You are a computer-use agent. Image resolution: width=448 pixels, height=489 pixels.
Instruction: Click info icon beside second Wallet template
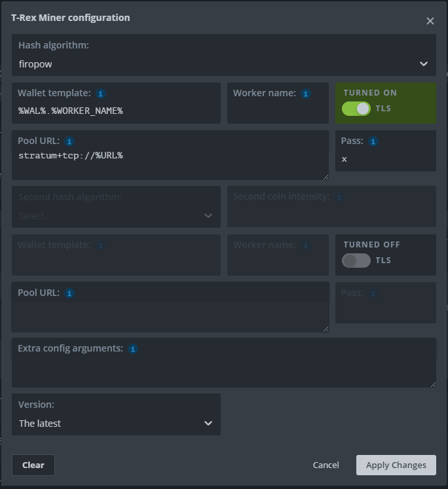click(x=100, y=245)
